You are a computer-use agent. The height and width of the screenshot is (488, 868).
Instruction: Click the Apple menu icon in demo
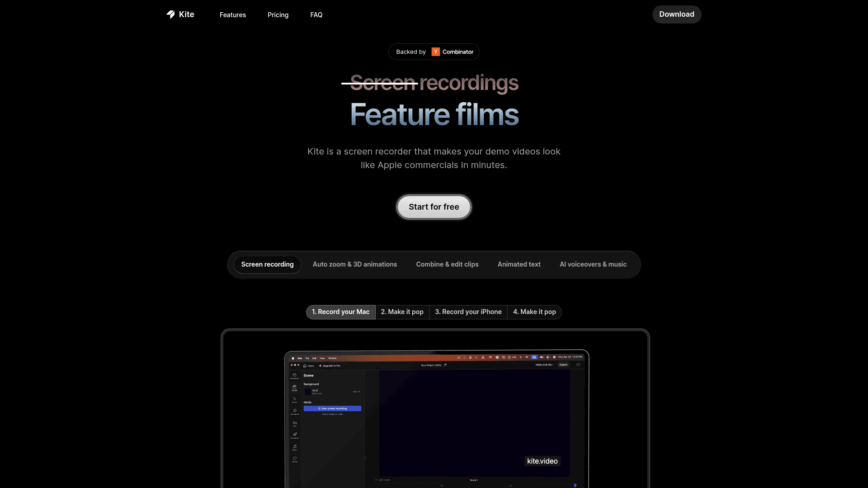click(293, 358)
